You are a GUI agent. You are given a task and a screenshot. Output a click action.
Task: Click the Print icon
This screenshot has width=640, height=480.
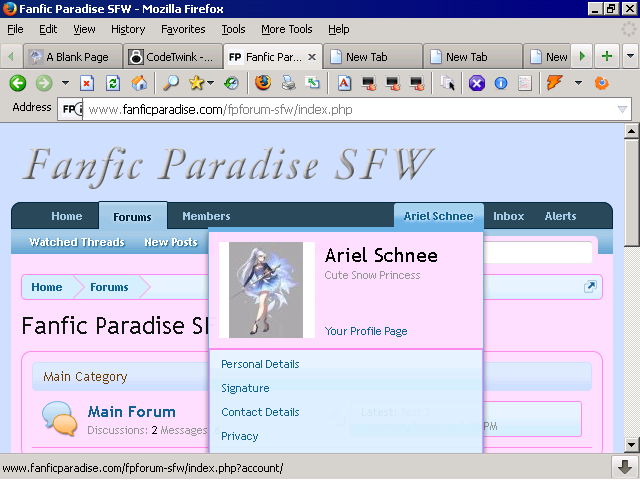(x=289, y=83)
